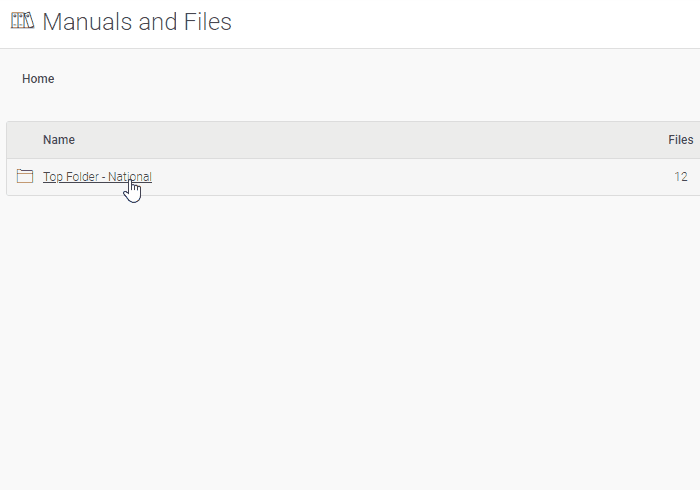Screen dimensions: 700x490
Task: Select the Manuals and Files page heading
Action: pos(137,21)
